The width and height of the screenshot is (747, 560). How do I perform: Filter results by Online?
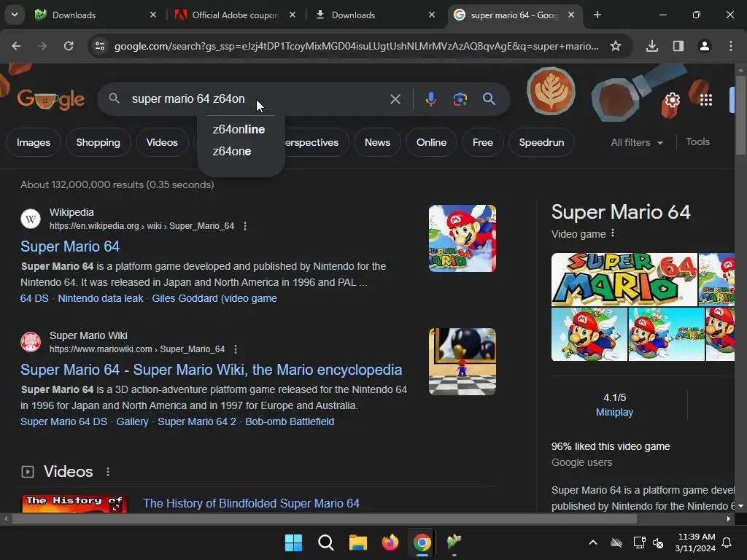tap(431, 142)
